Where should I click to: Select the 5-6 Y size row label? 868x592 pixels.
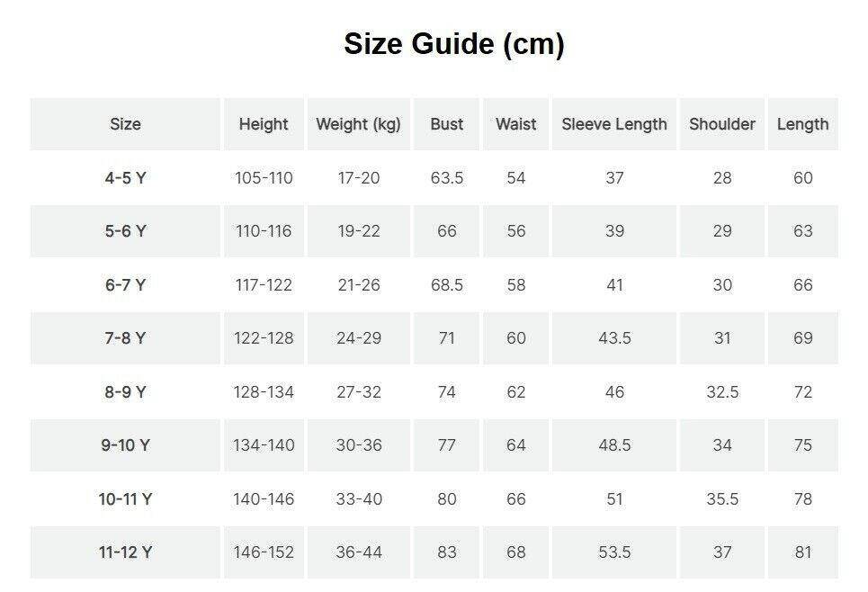tap(125, 231)
